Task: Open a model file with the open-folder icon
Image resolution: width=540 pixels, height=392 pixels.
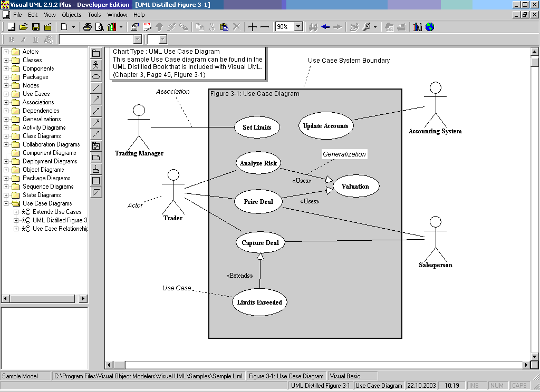Action: click(x=23, y=27)
